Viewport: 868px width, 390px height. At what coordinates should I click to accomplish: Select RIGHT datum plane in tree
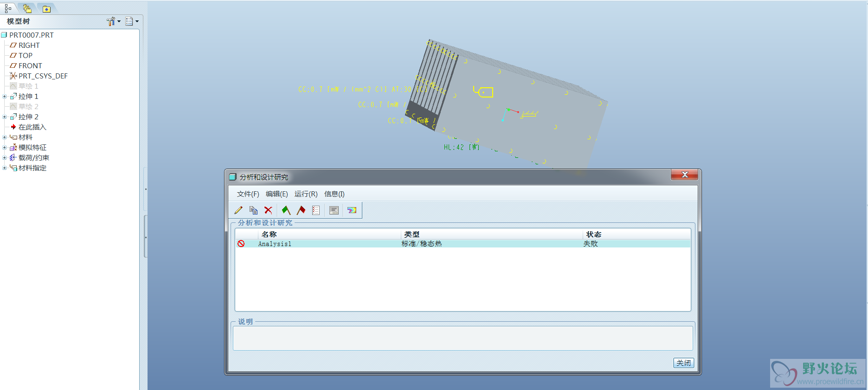click(29, 45)
